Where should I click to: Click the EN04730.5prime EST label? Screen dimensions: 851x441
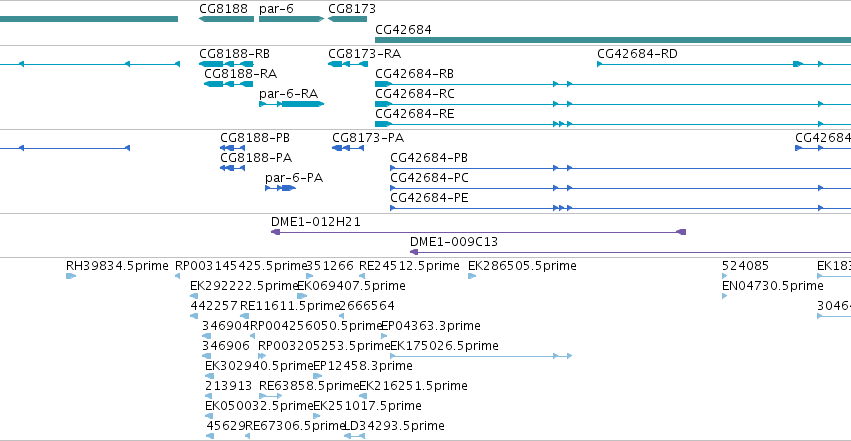(x=773, y=286)
